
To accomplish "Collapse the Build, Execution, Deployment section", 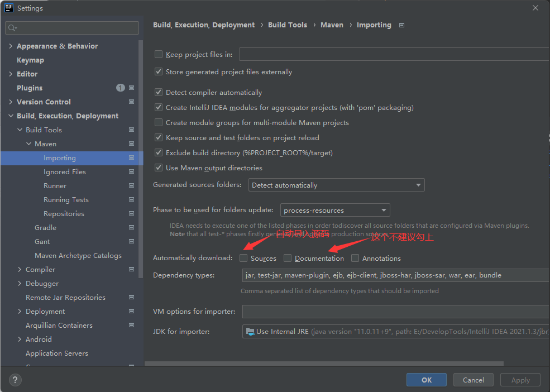I will click(11, 116).
